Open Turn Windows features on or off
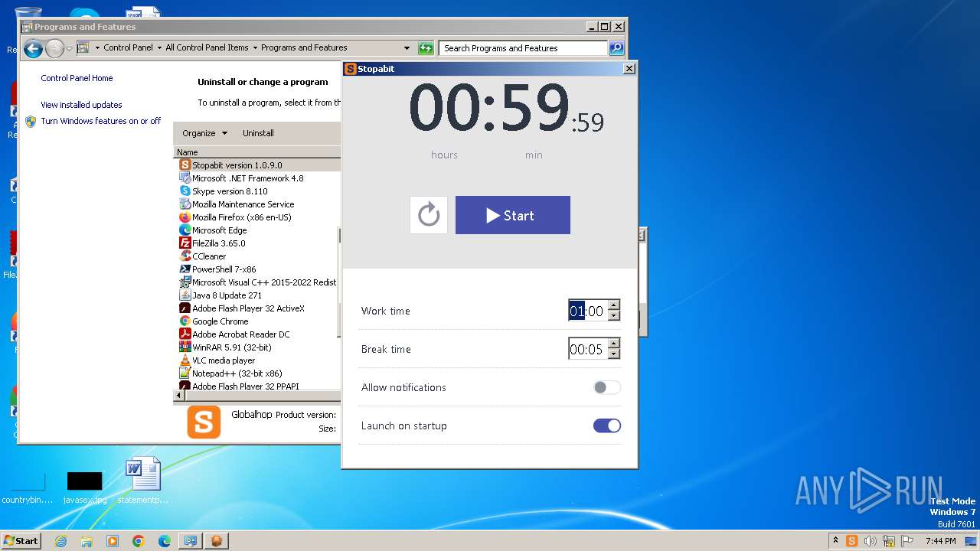980x551 pixels. [101, 121]
